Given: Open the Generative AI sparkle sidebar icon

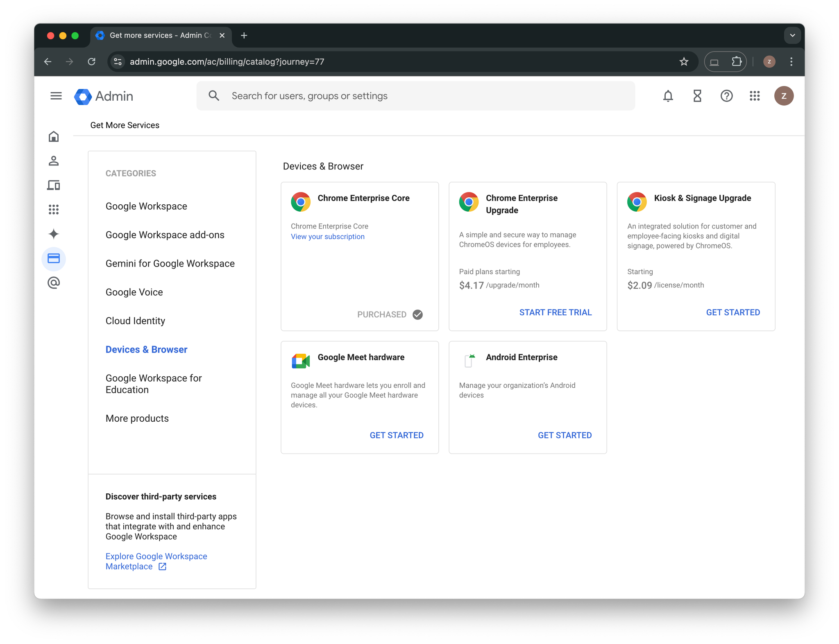Looking at the screenshot, I should coord(54,234).
